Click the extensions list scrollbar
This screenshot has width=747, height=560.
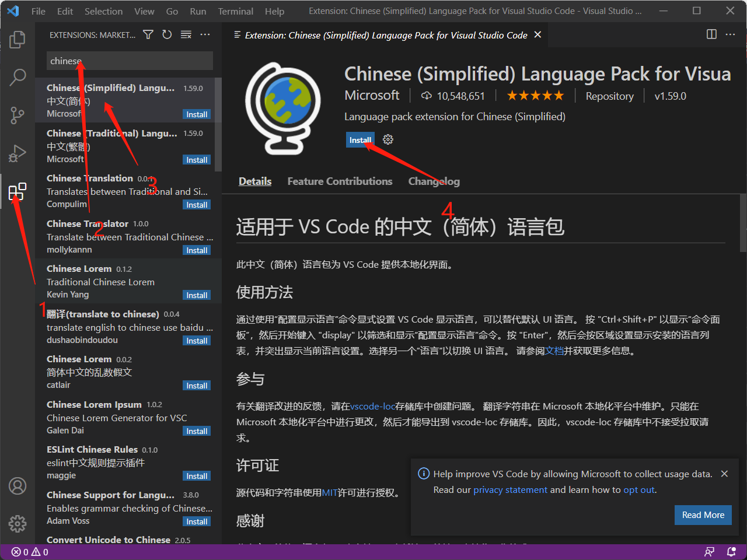(218, 124)
